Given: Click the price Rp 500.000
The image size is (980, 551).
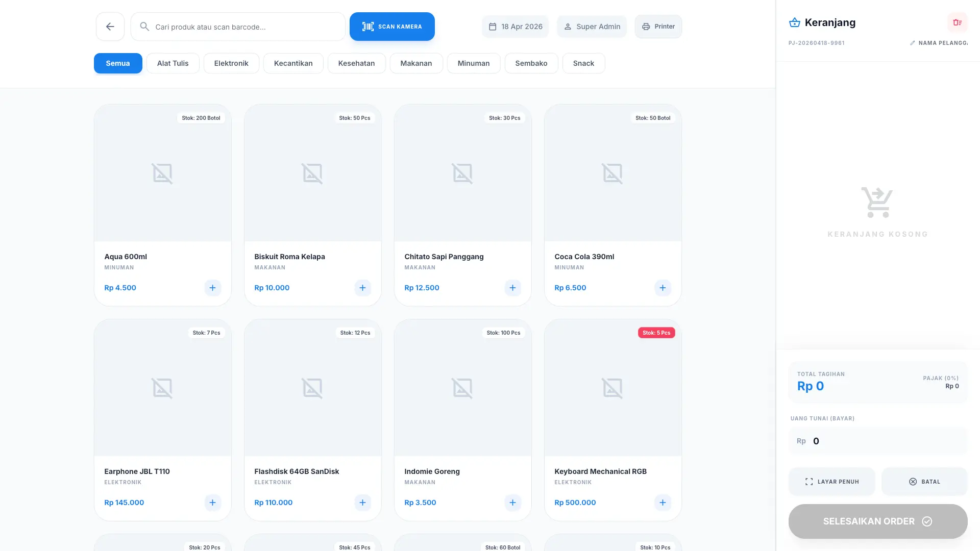Looking at the screenshot, I should coord(575,503).
